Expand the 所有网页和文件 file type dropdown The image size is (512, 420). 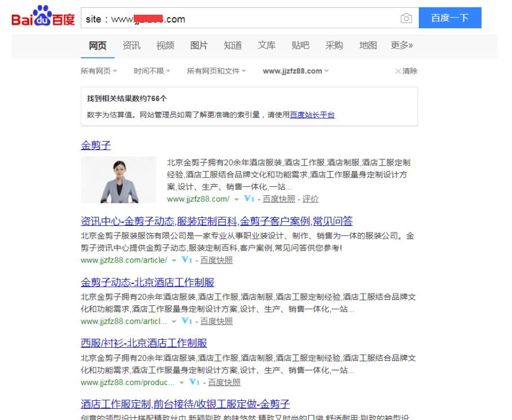(x=217, y=71)
